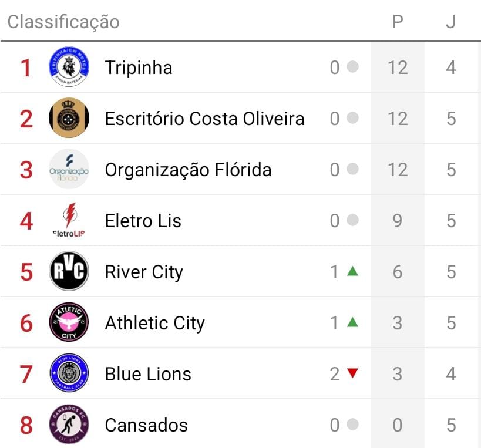This screenshot has width=481, height=448.
Task: Click Athletic City's green up arrow
Action: click(x=352, y=322)
